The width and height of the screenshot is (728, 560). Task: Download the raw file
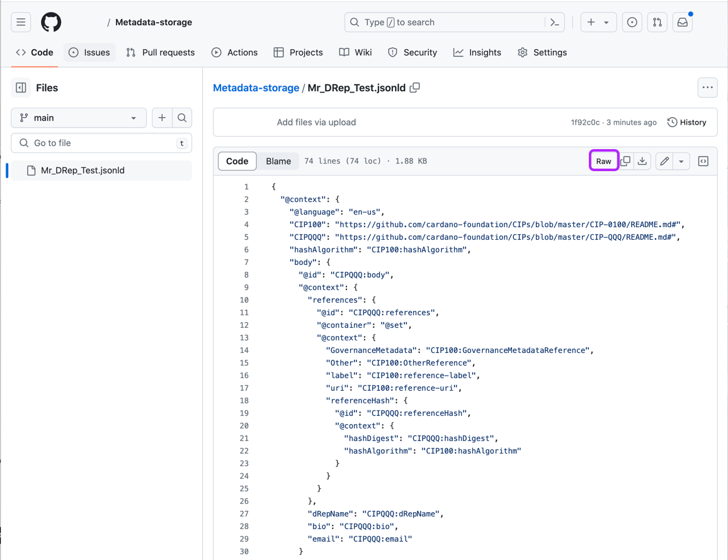[x=642, y=161]
